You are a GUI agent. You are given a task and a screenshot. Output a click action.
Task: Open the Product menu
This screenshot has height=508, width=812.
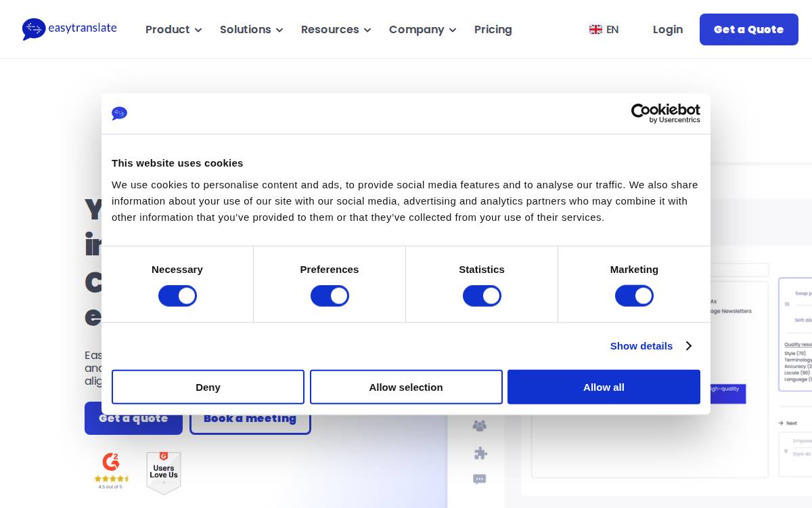pos(174,30)
